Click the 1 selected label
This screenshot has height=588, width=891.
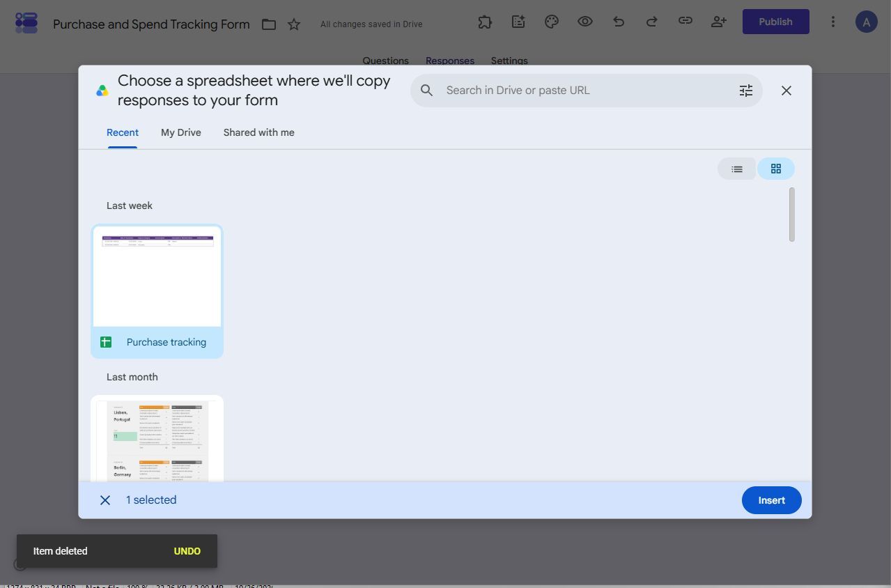151,500
